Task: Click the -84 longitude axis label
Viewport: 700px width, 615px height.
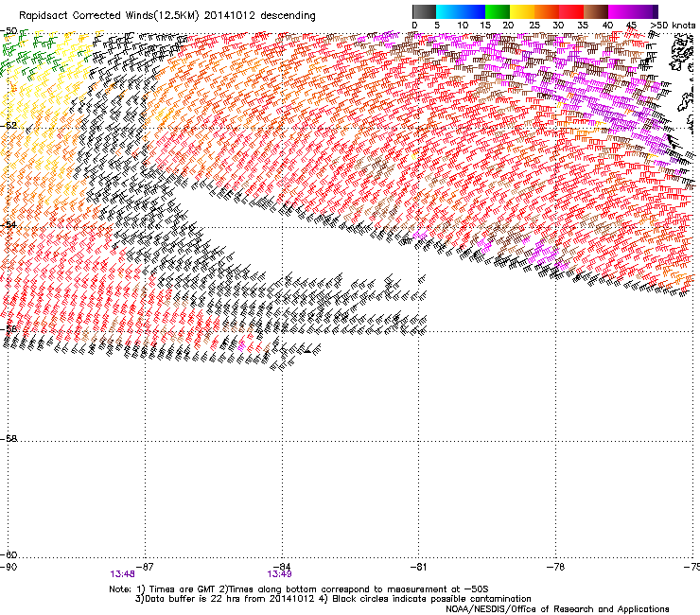Action: coord(282,567)
